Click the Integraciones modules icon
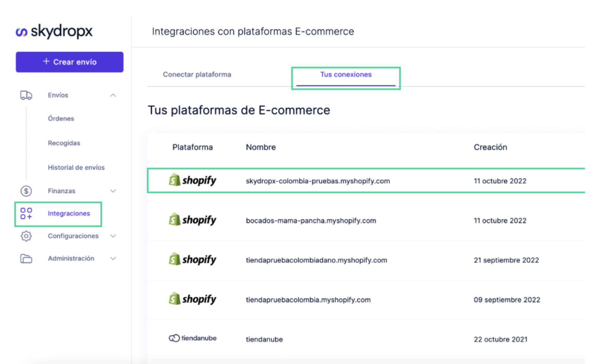The image size is (590, 364). 25,213
